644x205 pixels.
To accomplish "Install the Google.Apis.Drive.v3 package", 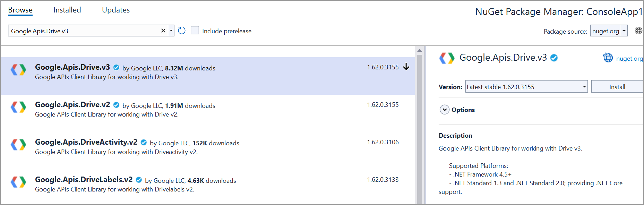I will pos(617,86).
